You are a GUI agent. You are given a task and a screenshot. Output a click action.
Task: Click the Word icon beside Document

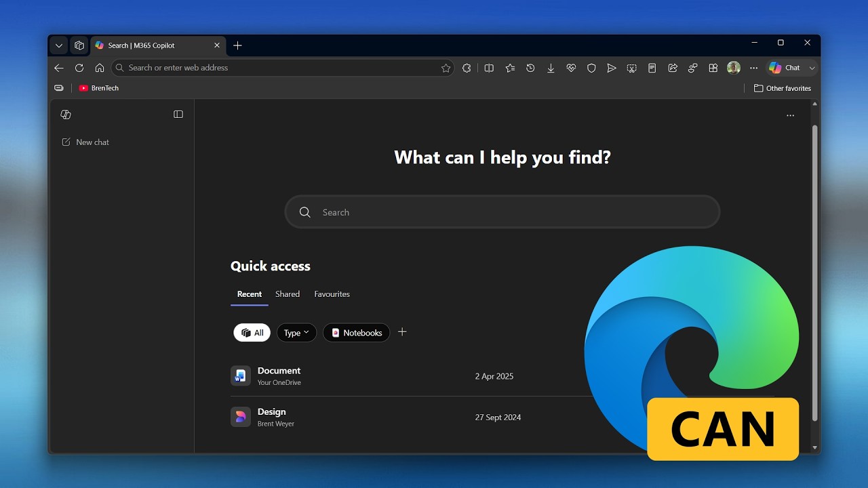point(241,375)
